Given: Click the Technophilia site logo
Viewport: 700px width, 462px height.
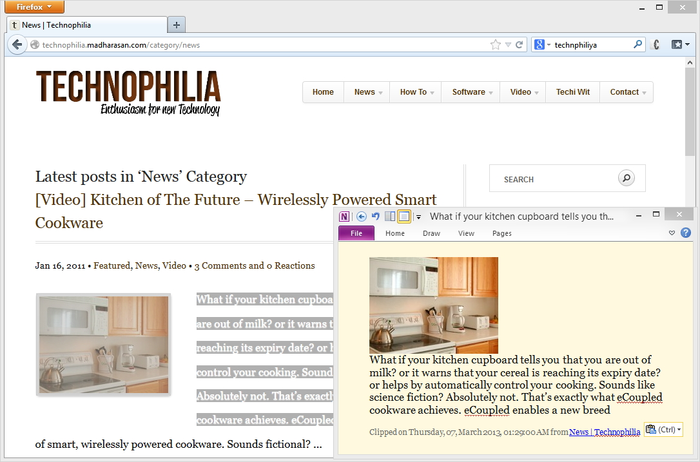Looking at the screenshot, I should pyautogui.click(x=128, y=92).
